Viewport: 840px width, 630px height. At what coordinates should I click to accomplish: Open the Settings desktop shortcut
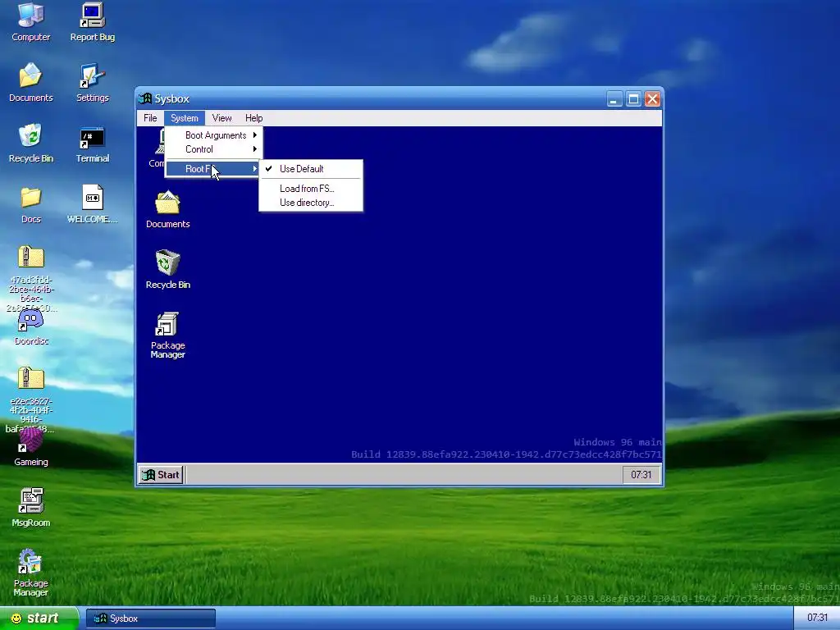(92, 83)
